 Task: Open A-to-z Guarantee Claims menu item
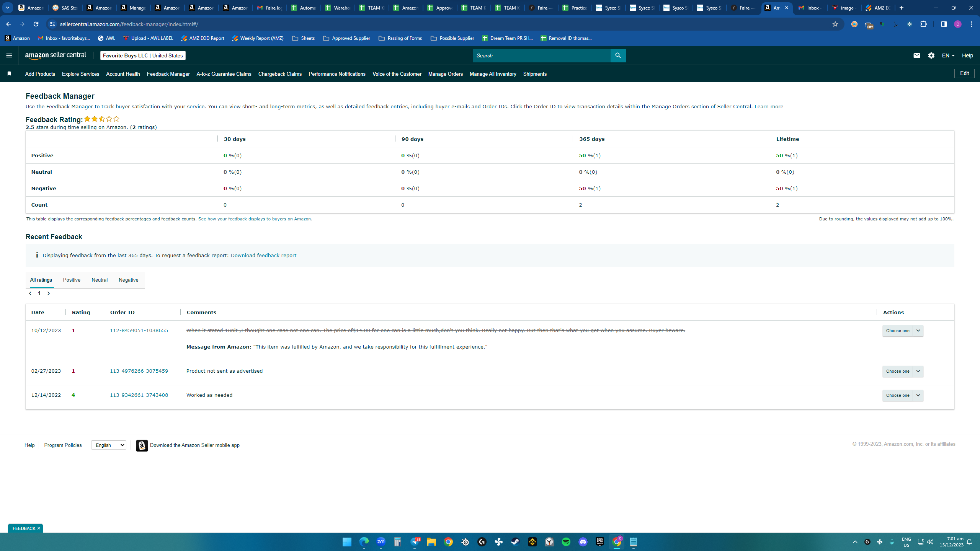click(224, 74)
